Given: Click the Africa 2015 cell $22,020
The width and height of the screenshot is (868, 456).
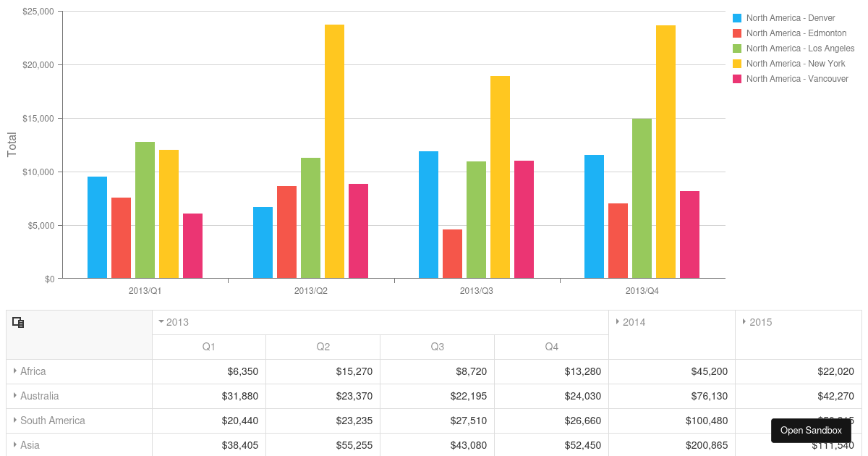Looking at the screenshot, I should [x=799, y=371].
